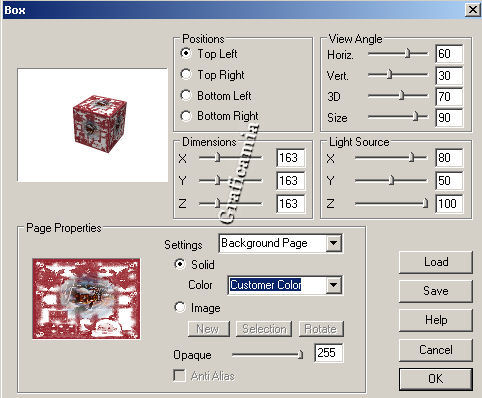This screenshot has width=482, height=398.
Task: Open the Settings Background Page dropdown
Action: click(334, 243)
